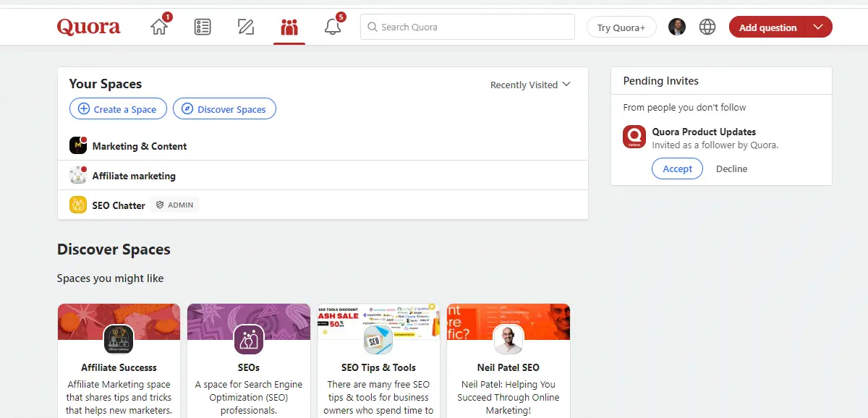Open the Recently Visited sort dropdown

coord(530,85)
